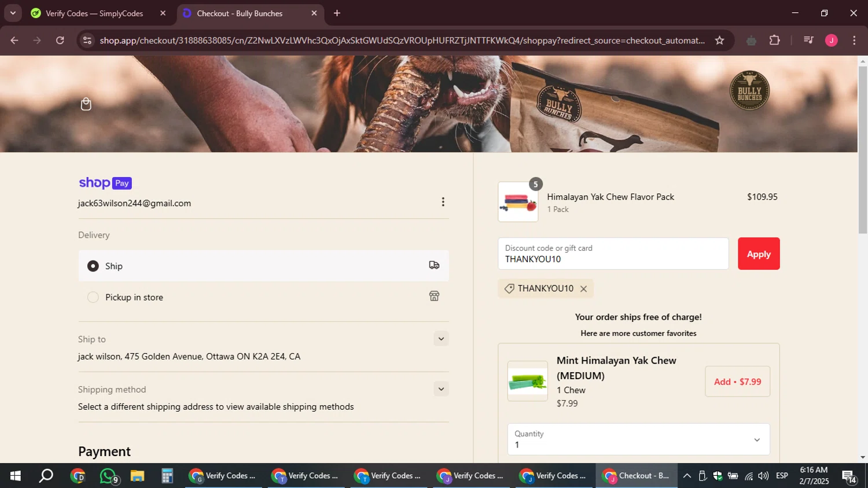Open the Chrome profile avatar J
Viewport: 868px width, 488px height.
(x=831, y=41)
